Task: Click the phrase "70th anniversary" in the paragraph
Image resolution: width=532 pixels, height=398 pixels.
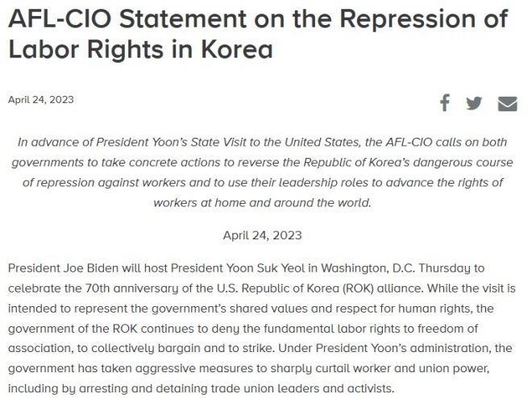Action: click(x=132, y=288)
